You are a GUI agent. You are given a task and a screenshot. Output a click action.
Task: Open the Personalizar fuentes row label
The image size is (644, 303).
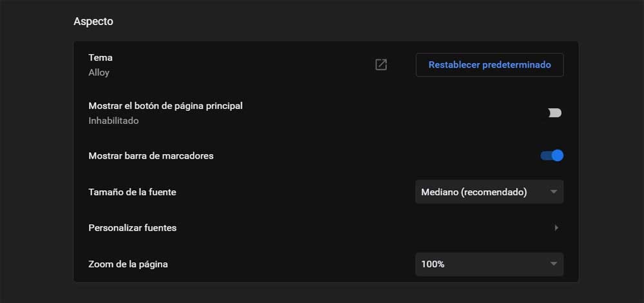tap(133, 228)
